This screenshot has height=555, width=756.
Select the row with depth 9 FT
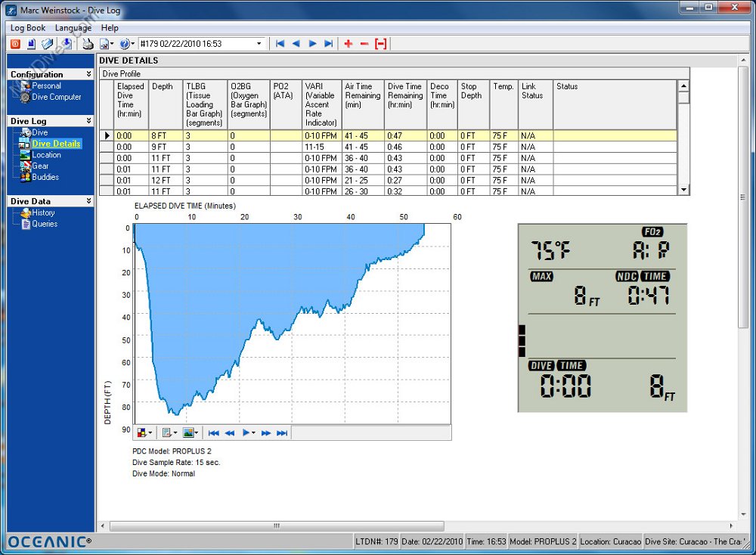coord(388,147)
